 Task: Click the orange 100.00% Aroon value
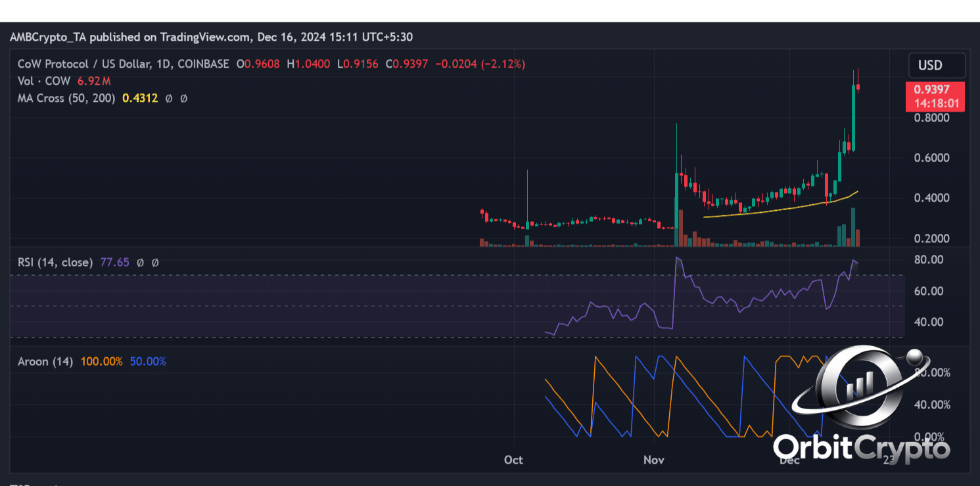click(101, 361)
